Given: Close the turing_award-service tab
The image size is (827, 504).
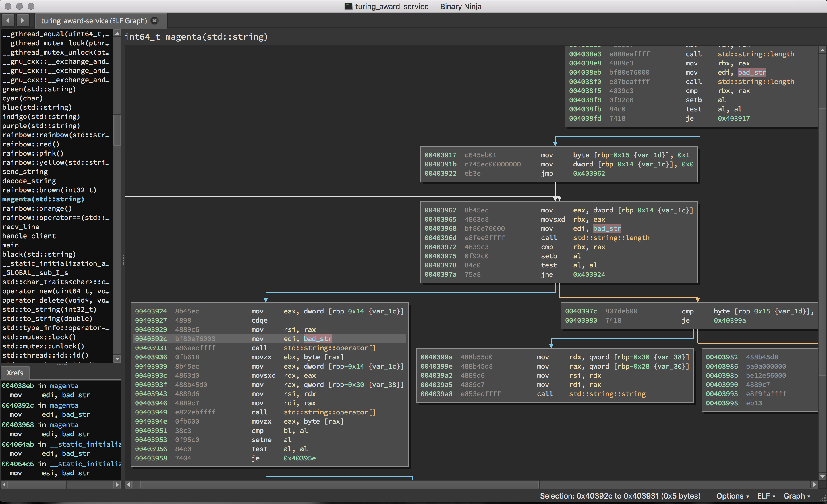Looking at the screenshot, I should coord(154,21).
